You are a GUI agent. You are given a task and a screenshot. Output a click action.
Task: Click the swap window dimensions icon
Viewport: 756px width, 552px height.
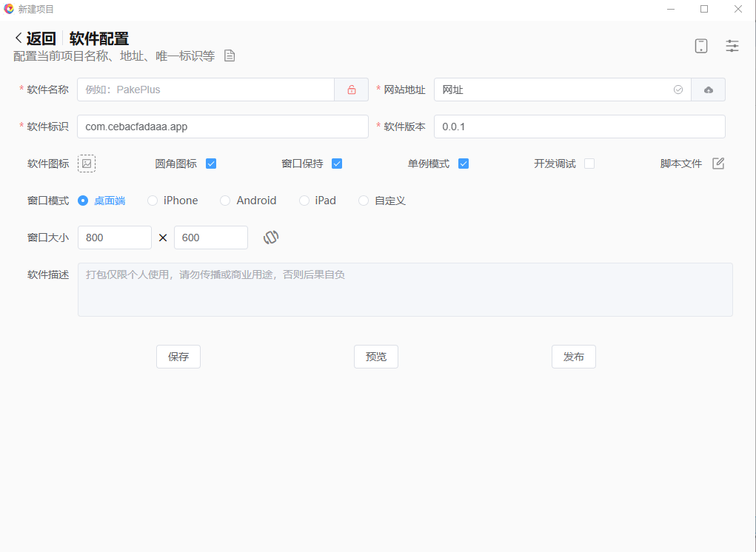(271, 238)
